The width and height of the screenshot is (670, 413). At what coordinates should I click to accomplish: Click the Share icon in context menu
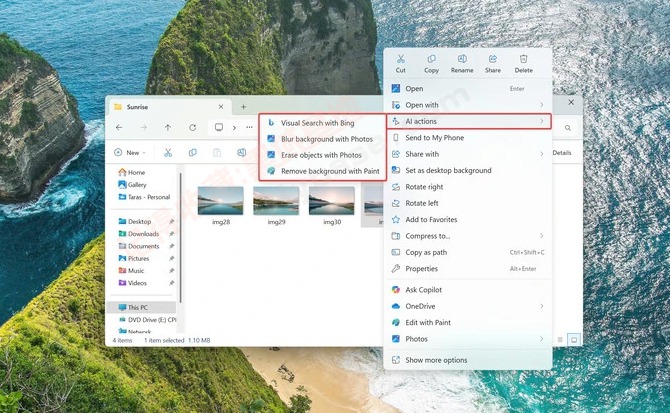pyautogui.click(x=493, y=64)
